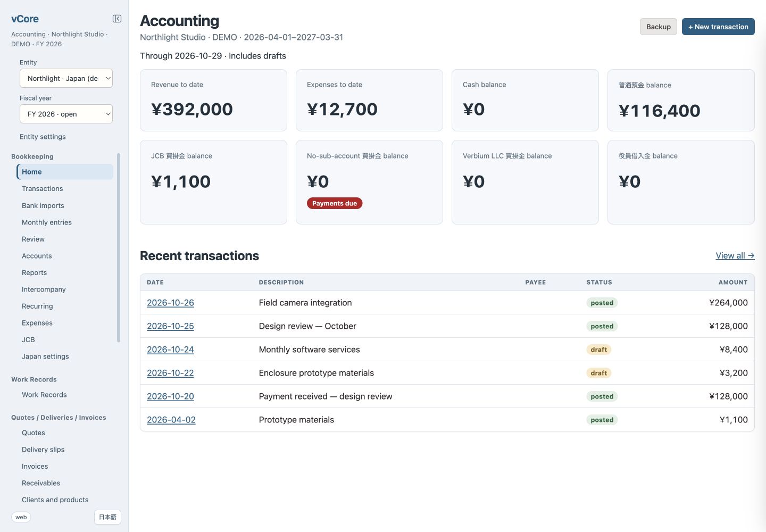
Task: Switch language with the 日本語 button
Action: [107, 517]
